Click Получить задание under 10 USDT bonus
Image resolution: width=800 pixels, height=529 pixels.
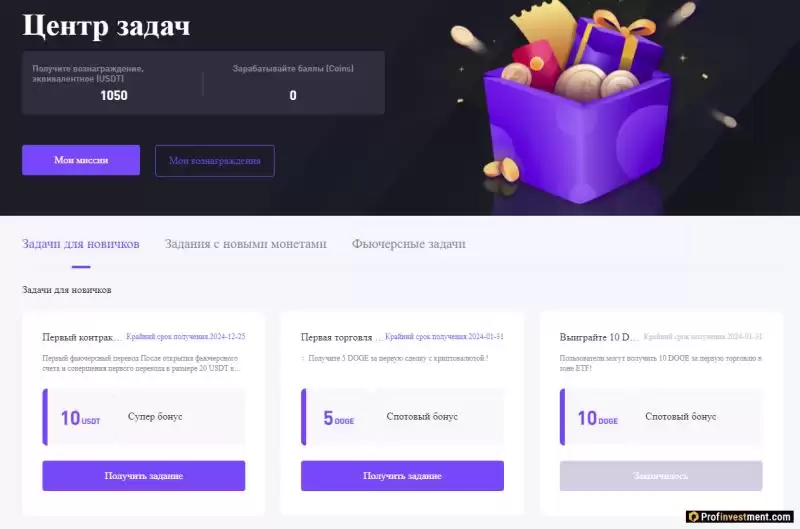click(144, 476)
